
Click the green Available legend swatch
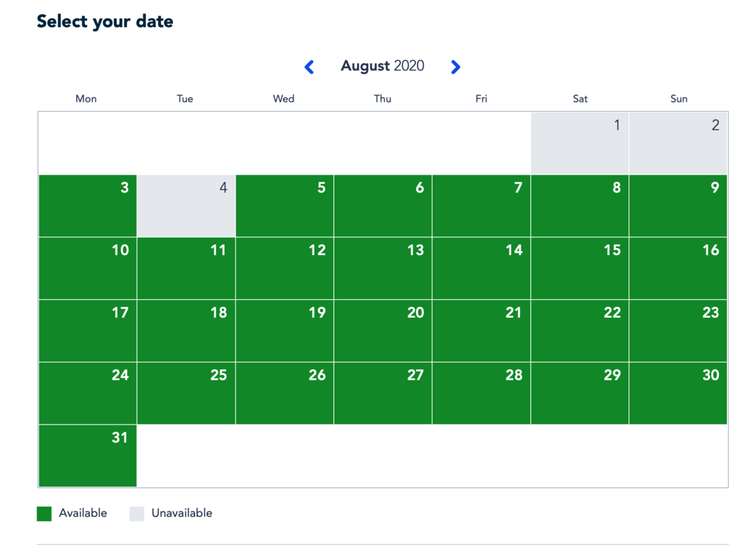click(44, 514)
